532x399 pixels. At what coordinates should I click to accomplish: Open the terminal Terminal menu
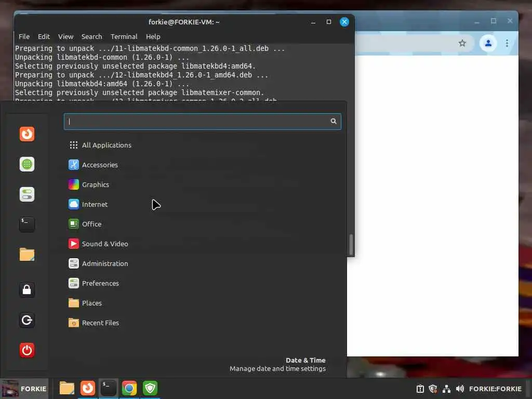[124, 37]
